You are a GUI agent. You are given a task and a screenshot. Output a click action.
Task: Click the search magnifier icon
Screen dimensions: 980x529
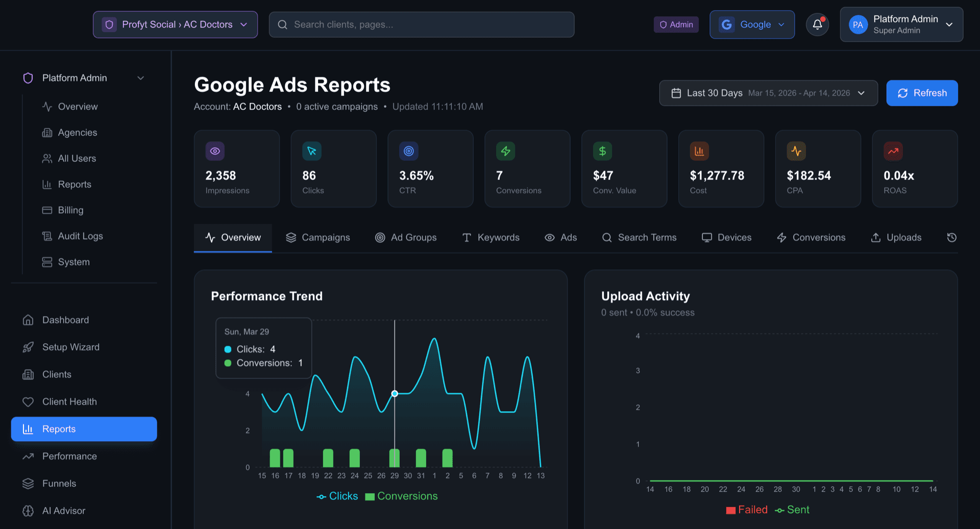click(x=282, y=24)
